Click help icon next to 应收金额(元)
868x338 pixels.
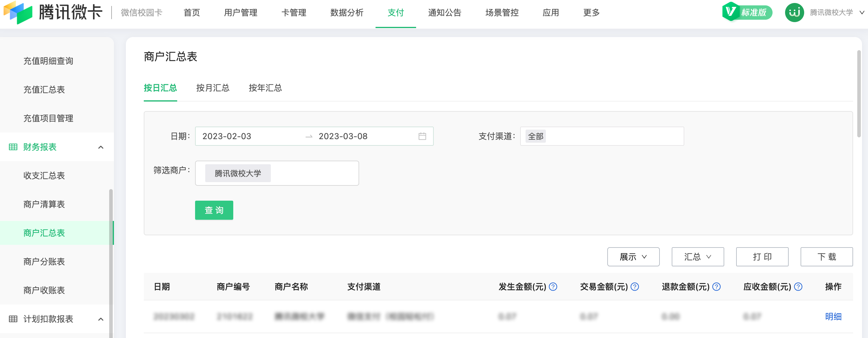tap(798, 287)
